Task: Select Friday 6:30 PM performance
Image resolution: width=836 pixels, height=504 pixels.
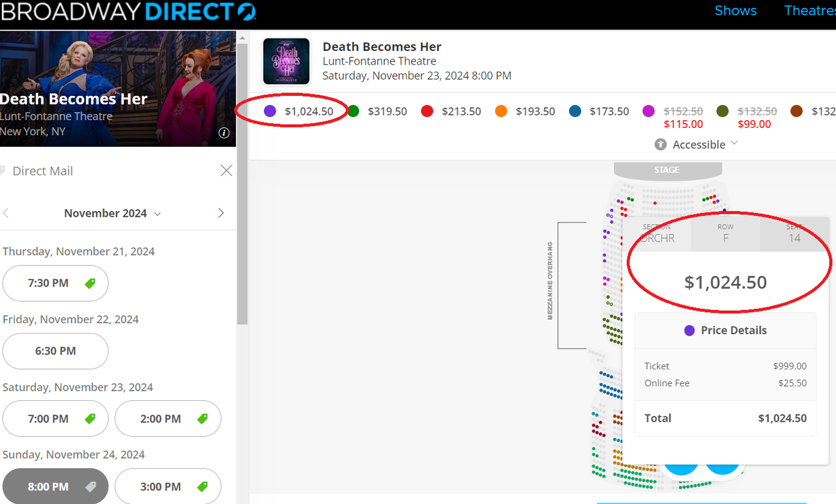Action: pos(56,351)
